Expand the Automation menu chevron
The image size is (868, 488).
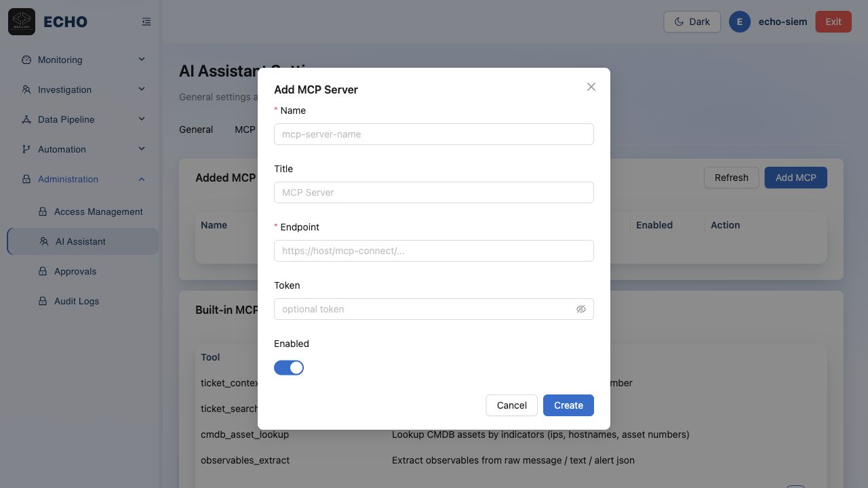pos(142,149)
